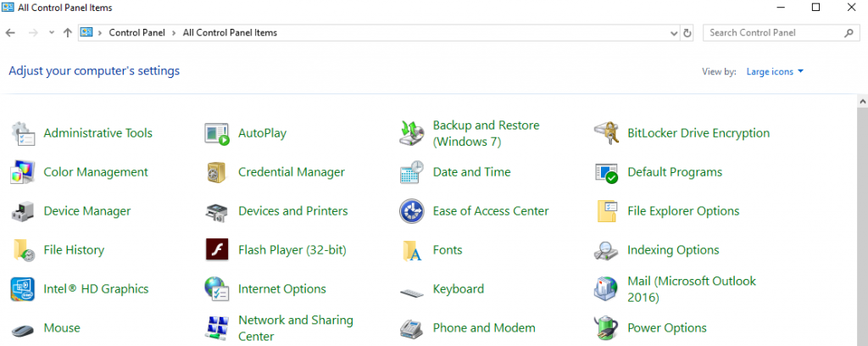Click the File Explorer Options icon
The height and width of the screenshot is (346, 868).
pos(607,211)
